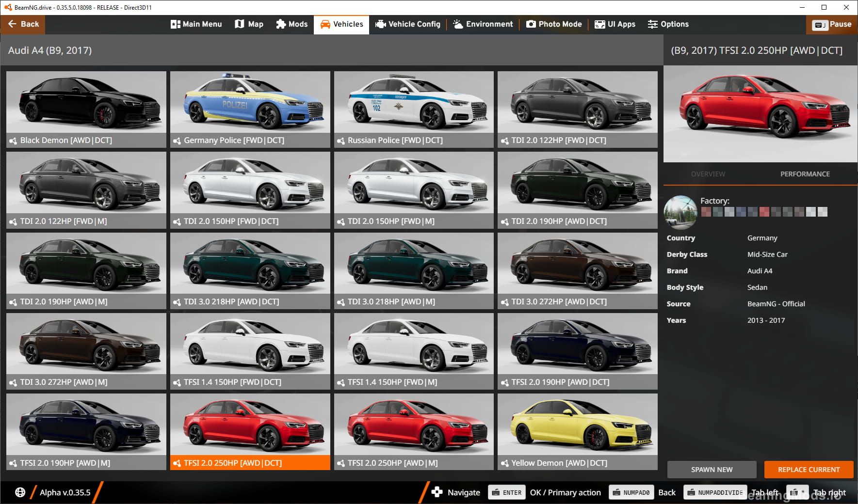Click the Country value 'Germany'
The width and height of the screenshot is (858, 504).
click(x=762, y=238)
